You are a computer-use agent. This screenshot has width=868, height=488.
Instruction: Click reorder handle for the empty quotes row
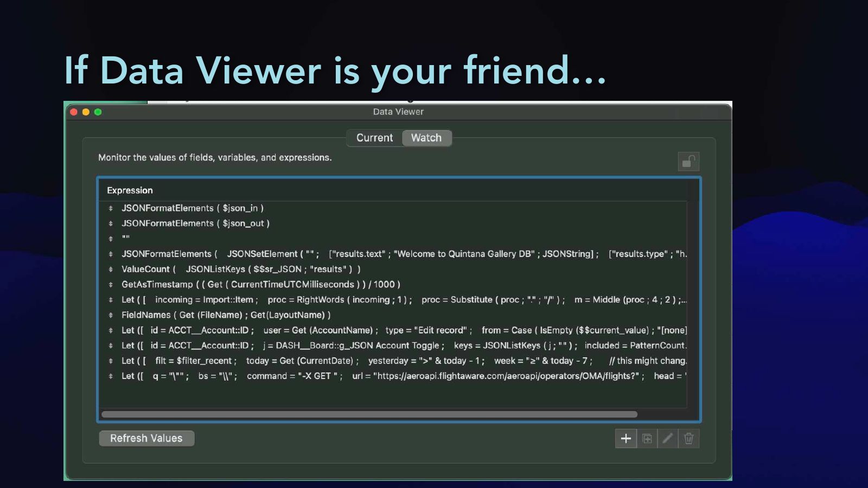pos(111,239)
